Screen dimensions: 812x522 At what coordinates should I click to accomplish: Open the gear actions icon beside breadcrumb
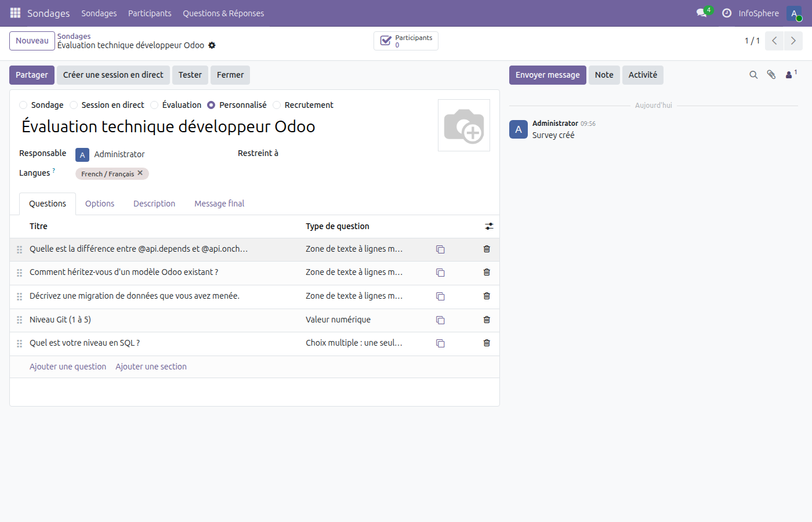[212, 45]
